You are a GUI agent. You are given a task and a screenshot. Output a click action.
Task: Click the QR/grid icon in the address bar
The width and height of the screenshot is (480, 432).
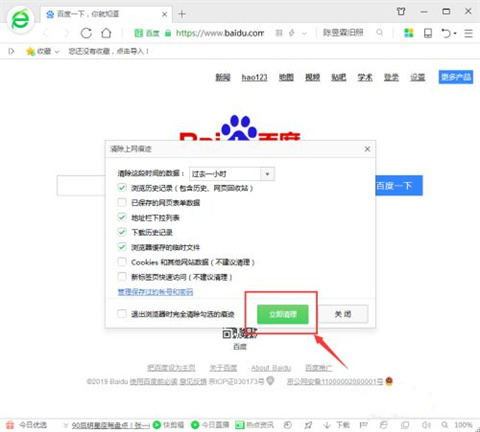coord(279,33)
